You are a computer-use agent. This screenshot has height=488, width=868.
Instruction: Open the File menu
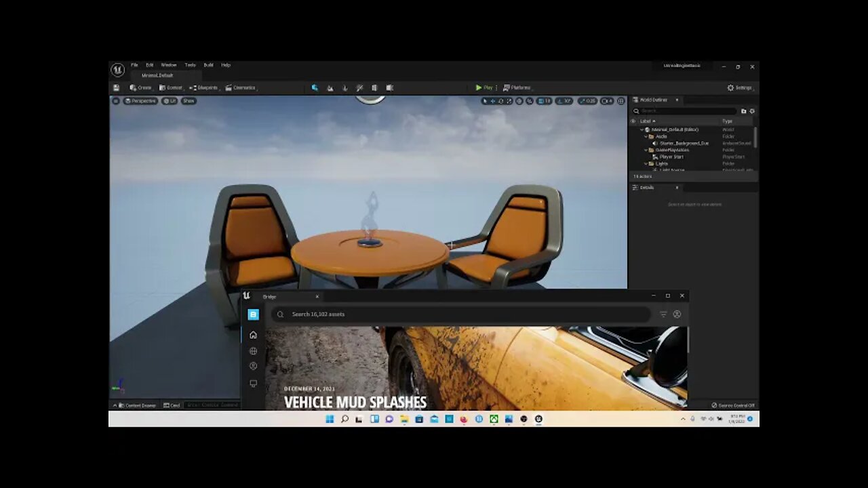134,65
